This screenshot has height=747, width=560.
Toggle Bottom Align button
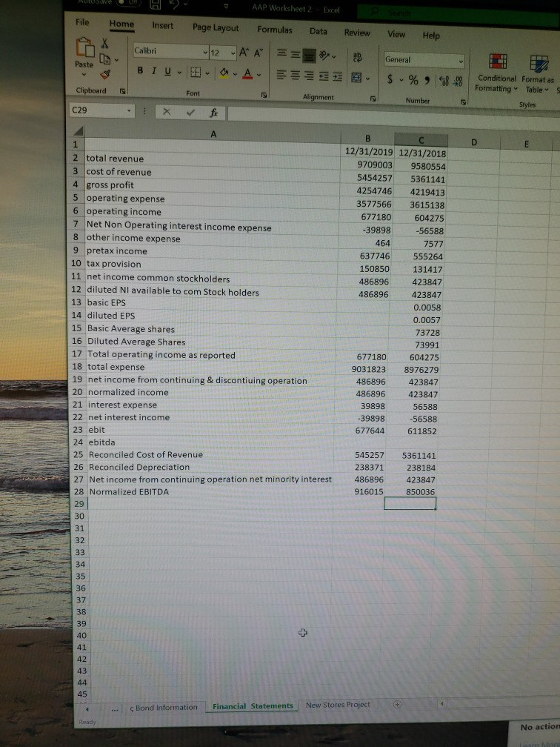coord(310,56)
